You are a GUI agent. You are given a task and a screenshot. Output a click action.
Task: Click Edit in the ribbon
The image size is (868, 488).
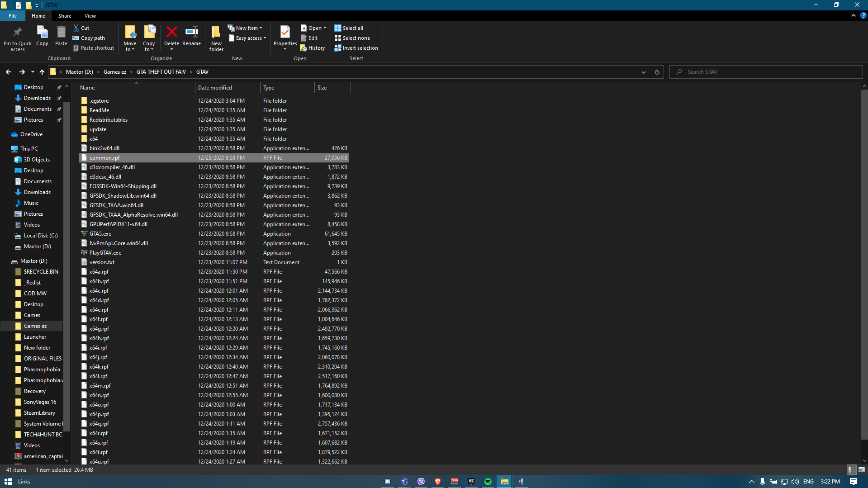[x=309, y=38]
